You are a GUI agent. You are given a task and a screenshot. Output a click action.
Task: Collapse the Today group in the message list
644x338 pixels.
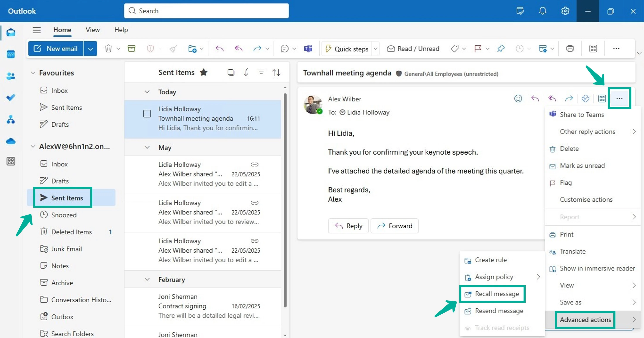pos(147,92)
